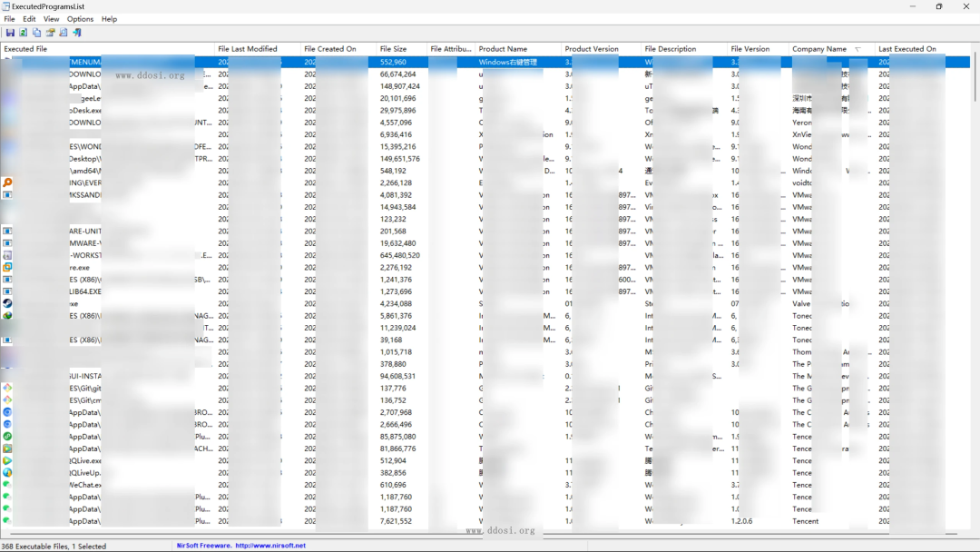Click the green icon of the 85,875,080 row
980x552 pixels.
coord(7,437)
